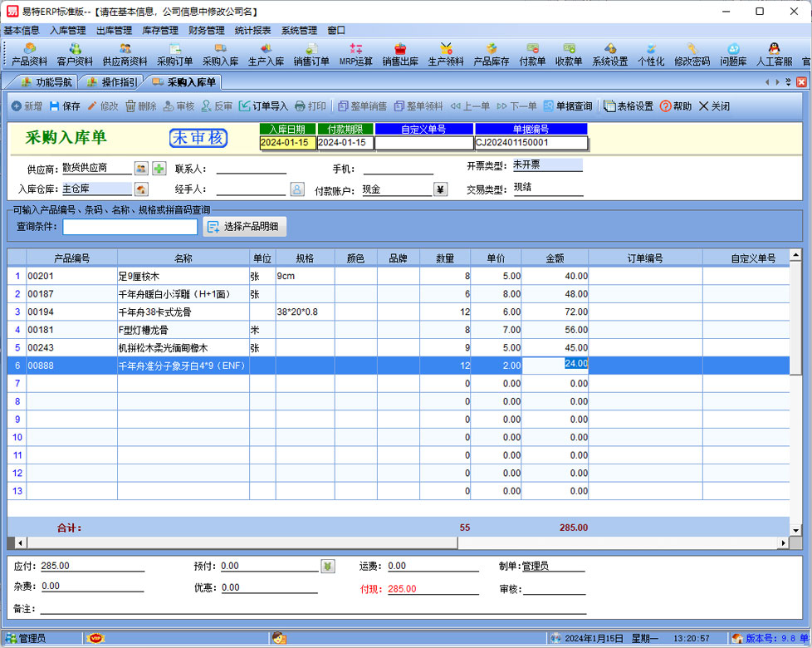Viewport: 812px width, 648px height.
Task: Open 产品资料 from the main toolbar
Action: tap(29, 55)
